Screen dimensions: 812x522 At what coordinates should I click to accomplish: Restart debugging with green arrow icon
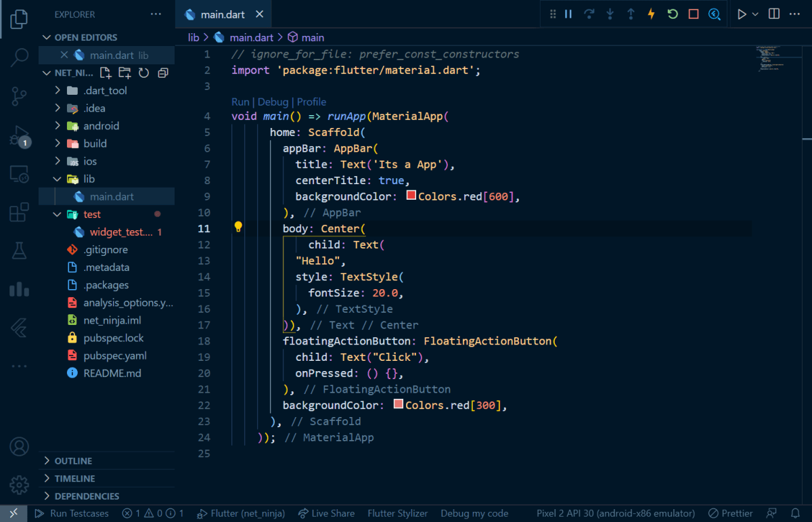click(x=673, y=14)
